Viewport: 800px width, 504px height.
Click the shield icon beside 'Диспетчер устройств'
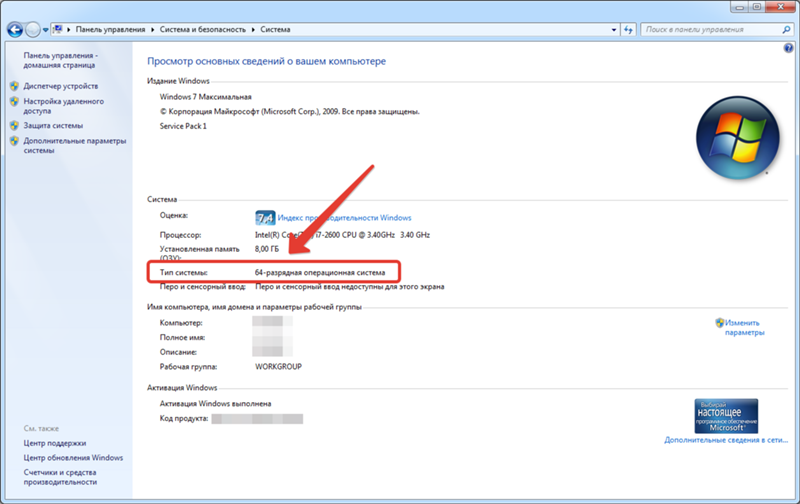(14, 86)
